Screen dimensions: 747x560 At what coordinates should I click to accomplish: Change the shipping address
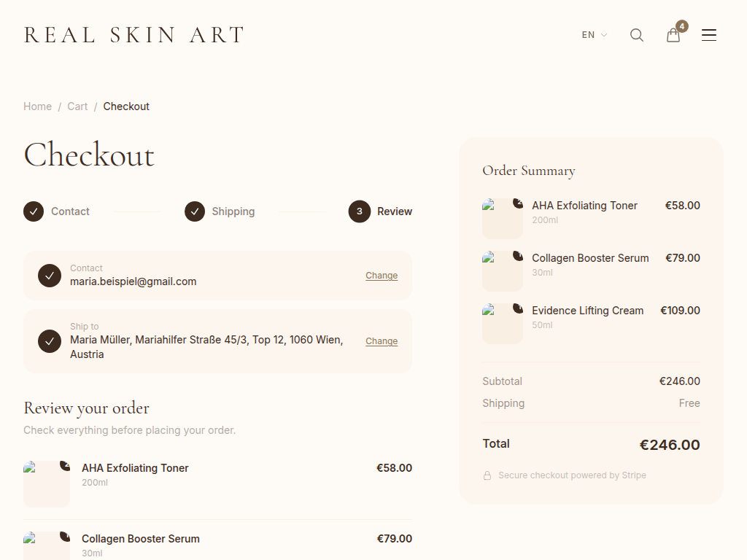click(x=382, y=341)
